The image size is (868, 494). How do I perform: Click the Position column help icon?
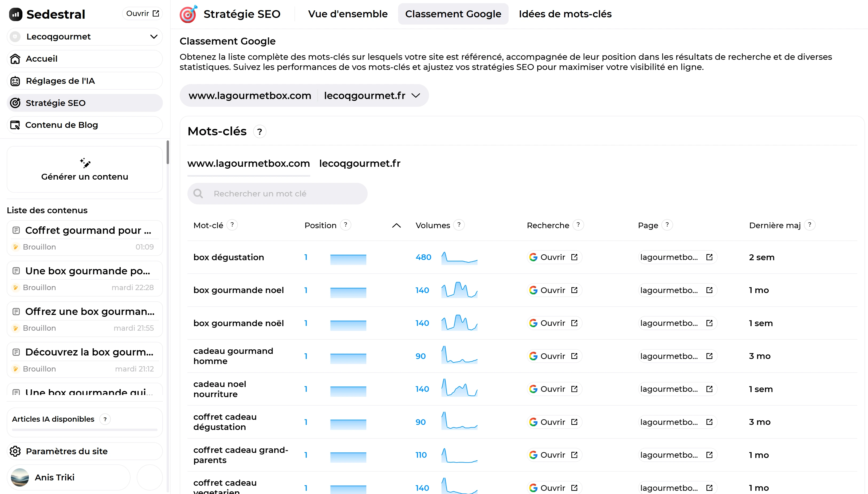tap(345, 225)
